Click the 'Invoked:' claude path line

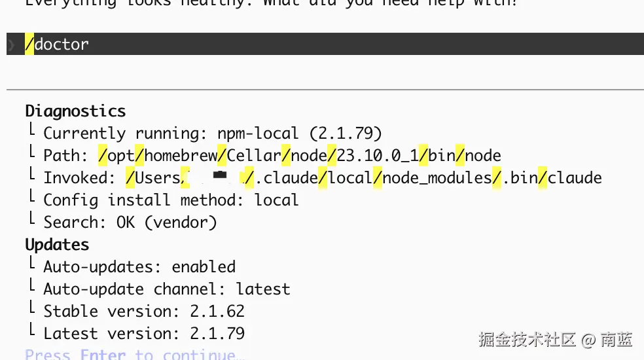[x=323, y=178]
